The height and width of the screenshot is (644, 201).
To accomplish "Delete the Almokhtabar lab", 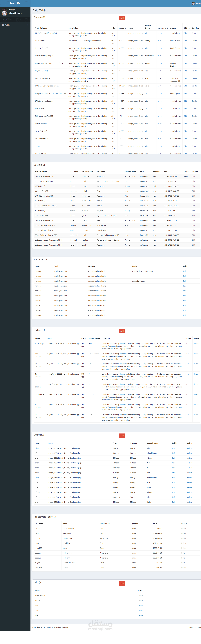I will (140, 596).
